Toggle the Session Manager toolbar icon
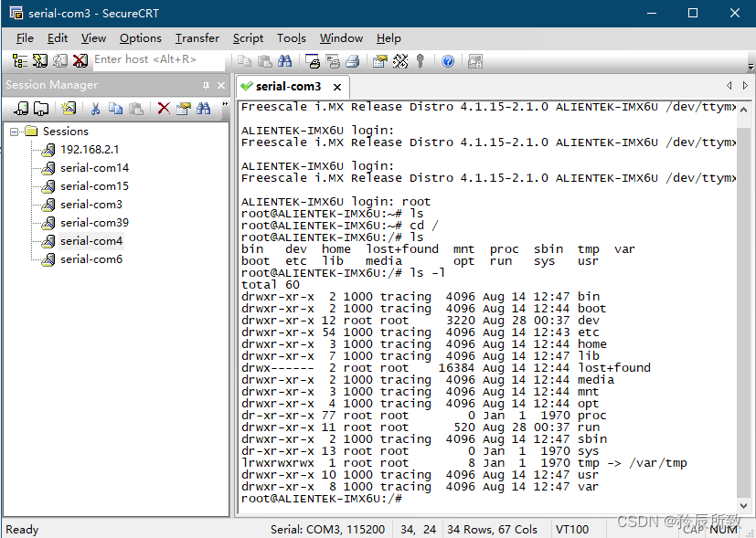This screenshot has width=756, height=538. coord(20,61)
